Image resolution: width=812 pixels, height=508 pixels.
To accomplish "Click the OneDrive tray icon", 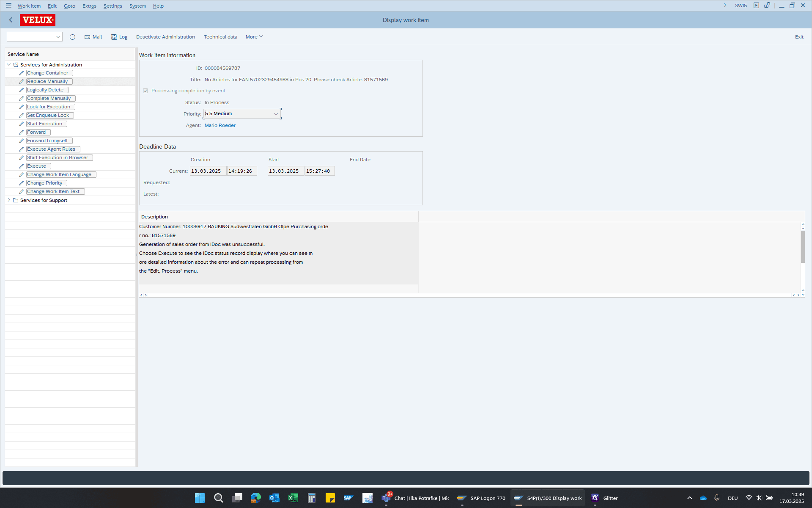I will tap(703, 498).
